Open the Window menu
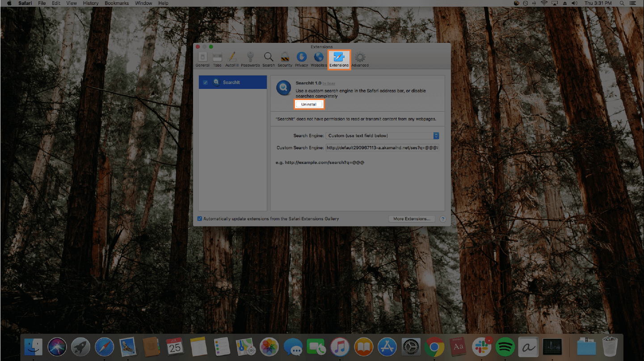The height and width of the screenshot is (361, 644). [143, 3]
